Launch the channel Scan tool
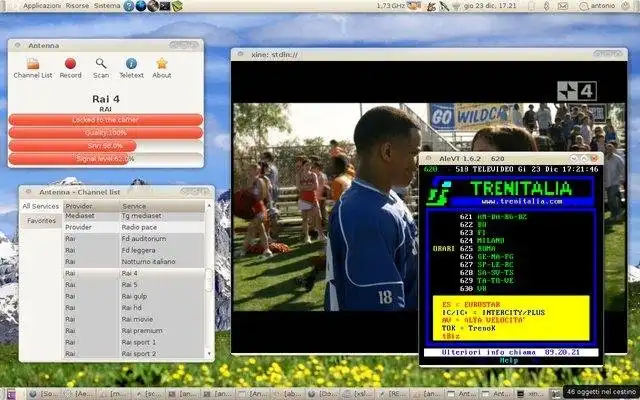This screenshot has height=400, width=640. click(x=101, y=68)
